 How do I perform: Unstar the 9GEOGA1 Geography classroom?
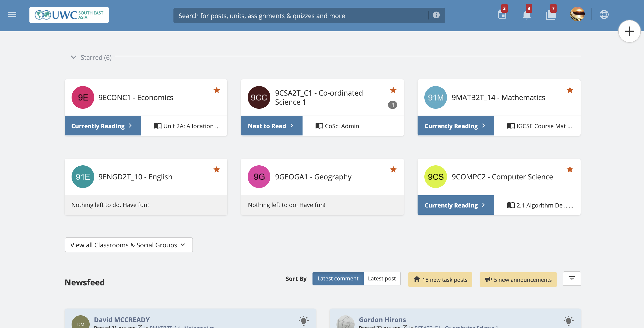click(393, 169)
